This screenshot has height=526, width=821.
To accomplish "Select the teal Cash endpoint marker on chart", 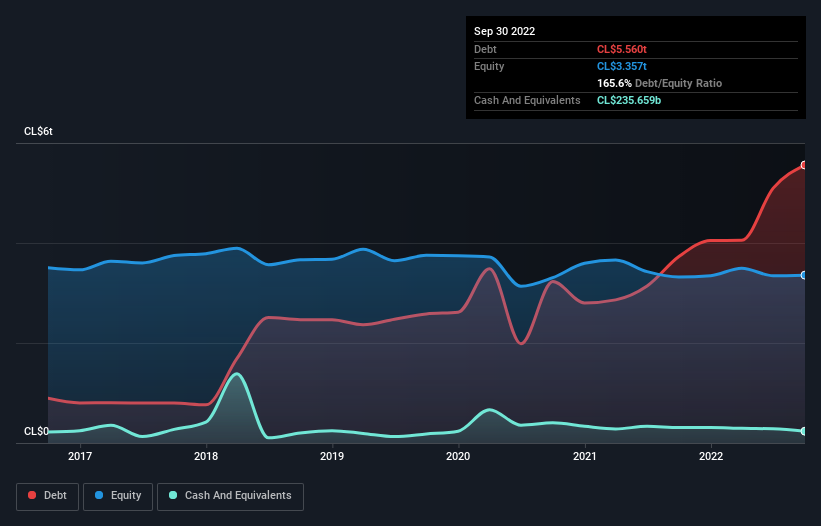I will point(804,431).
